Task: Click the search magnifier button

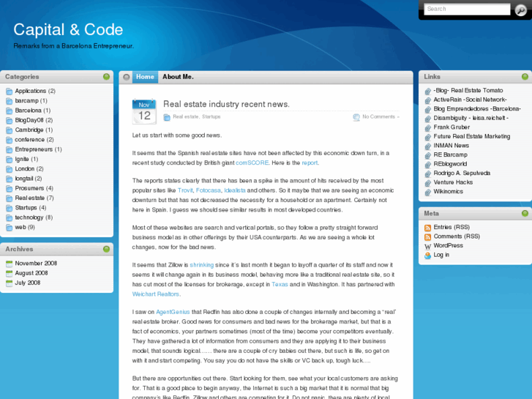Action: point(520,10)
